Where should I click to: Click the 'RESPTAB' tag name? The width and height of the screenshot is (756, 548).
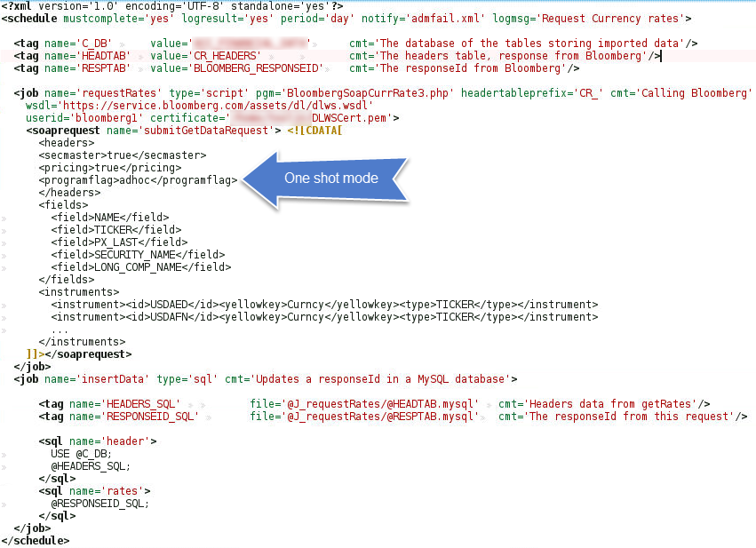103,69
